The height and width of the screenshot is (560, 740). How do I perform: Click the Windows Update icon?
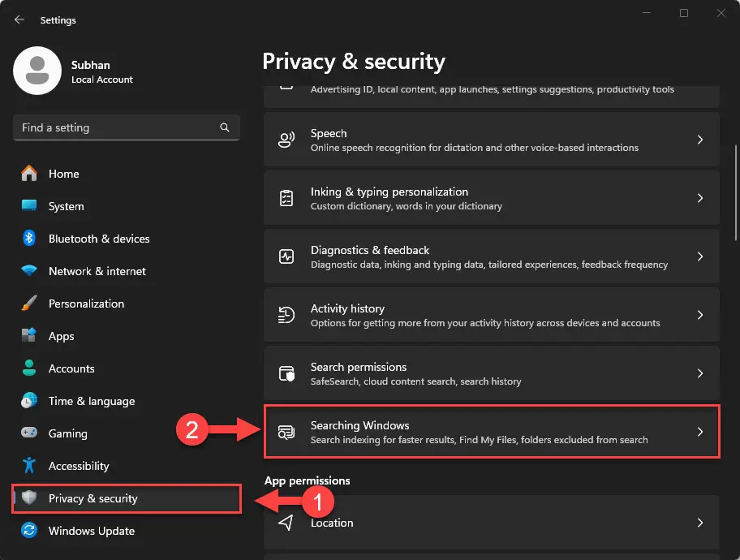click(x=31, y=531)
